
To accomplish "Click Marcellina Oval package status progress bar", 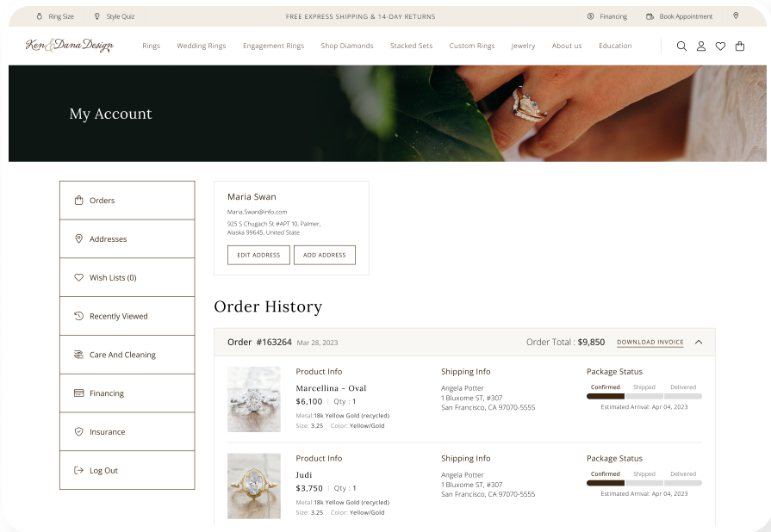I will pyautogui.click(x=644, y=397).
